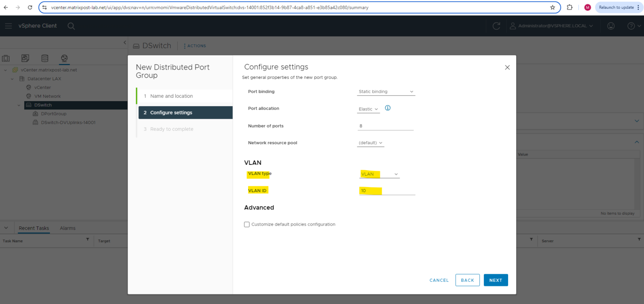Select the Storage inventory view
The height and width of the screenshot is (304, 644).
[44, 58]
